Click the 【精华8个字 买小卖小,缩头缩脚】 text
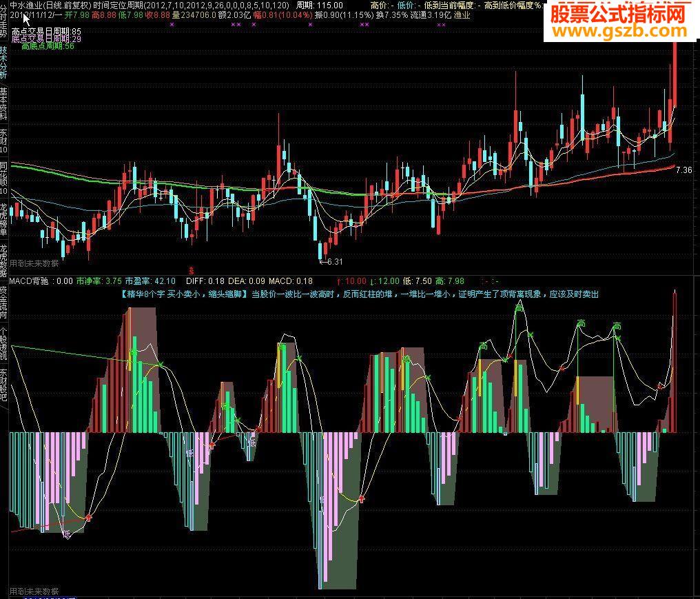 click(x=183, y=294)
